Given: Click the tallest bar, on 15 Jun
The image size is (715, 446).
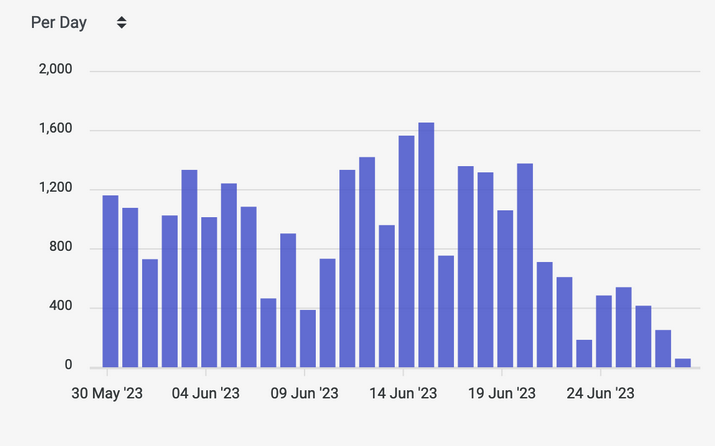Looking at the screenshot, I should tap(426, 245).
